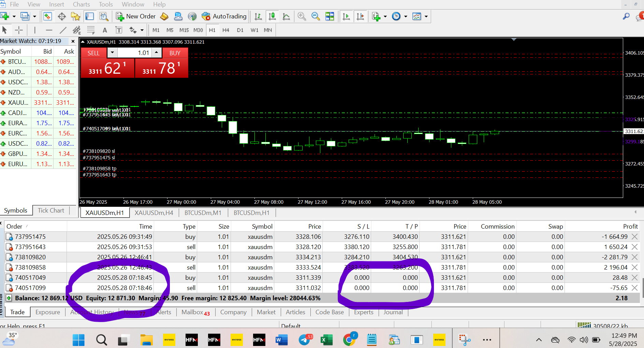This screenshot has width=644, height=348.
Task: Open the Indicators list icon
Action: click(376, 16)
